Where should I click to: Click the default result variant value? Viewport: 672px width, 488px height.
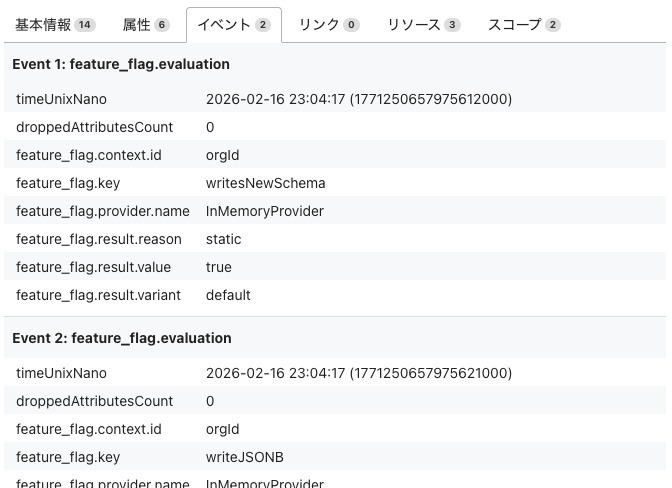pos(228,295)
